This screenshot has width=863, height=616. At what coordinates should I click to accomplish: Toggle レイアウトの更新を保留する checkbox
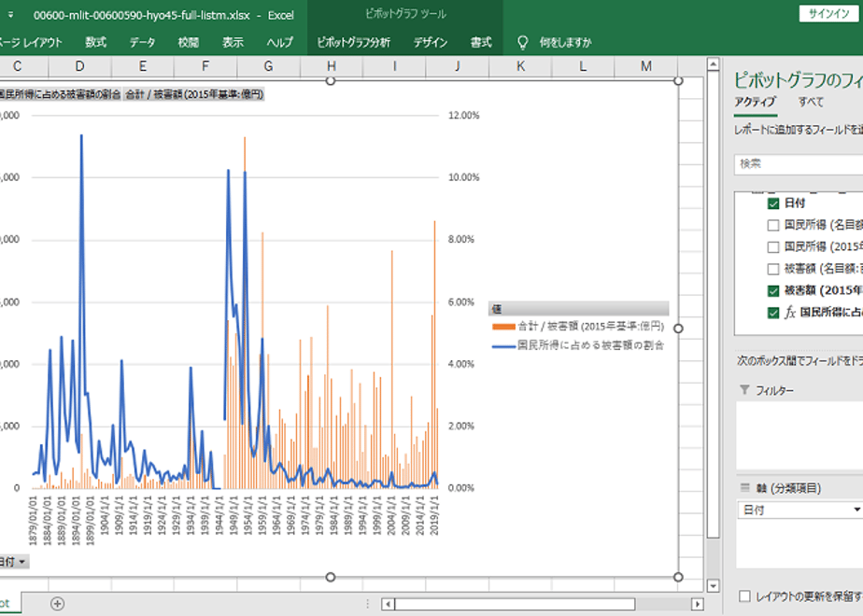pos(744,596)
